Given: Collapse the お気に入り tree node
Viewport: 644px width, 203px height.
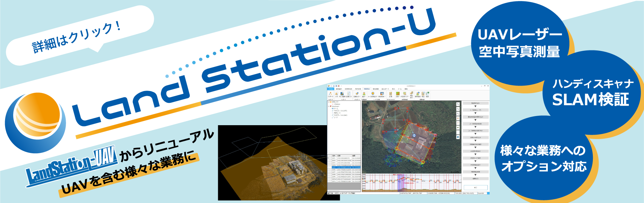Looking at the screenshot, I should [x=329, y=102].
